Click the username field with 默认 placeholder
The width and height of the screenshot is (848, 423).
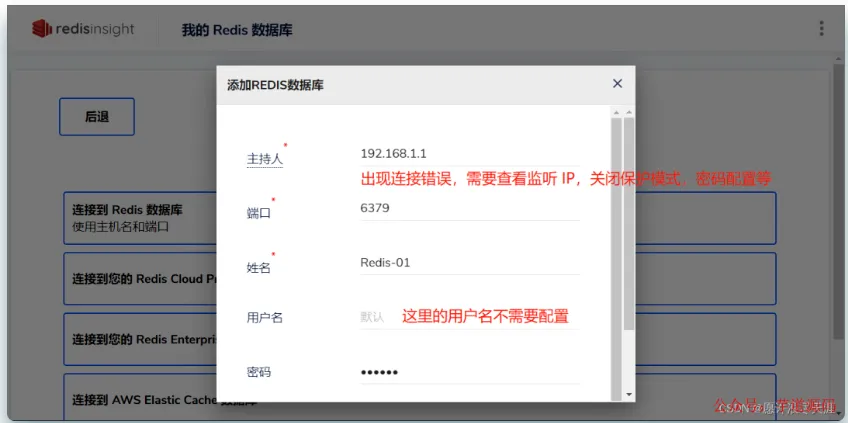tap(469, 318)
